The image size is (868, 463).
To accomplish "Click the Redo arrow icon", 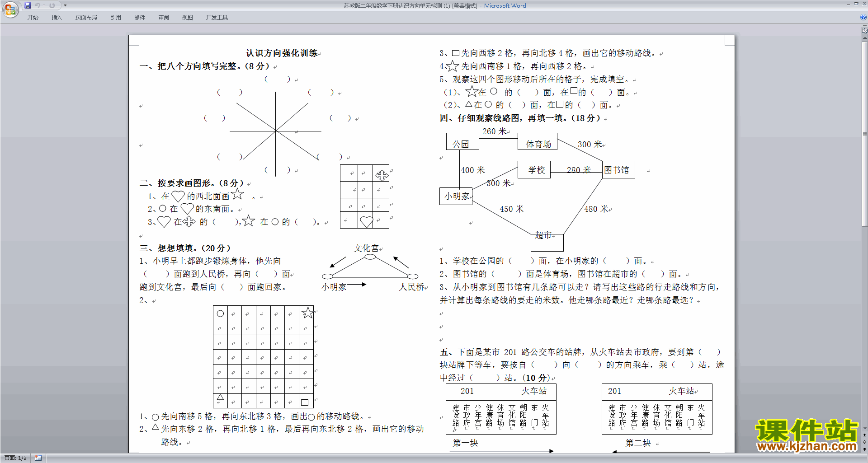I will [x=52, y=5].
